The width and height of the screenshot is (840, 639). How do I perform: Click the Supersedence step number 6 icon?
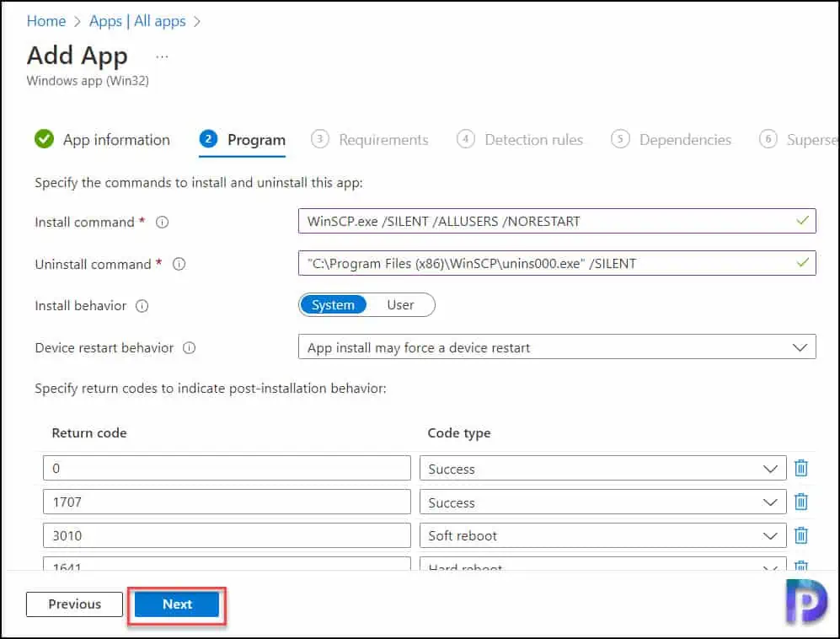(768, 139)
